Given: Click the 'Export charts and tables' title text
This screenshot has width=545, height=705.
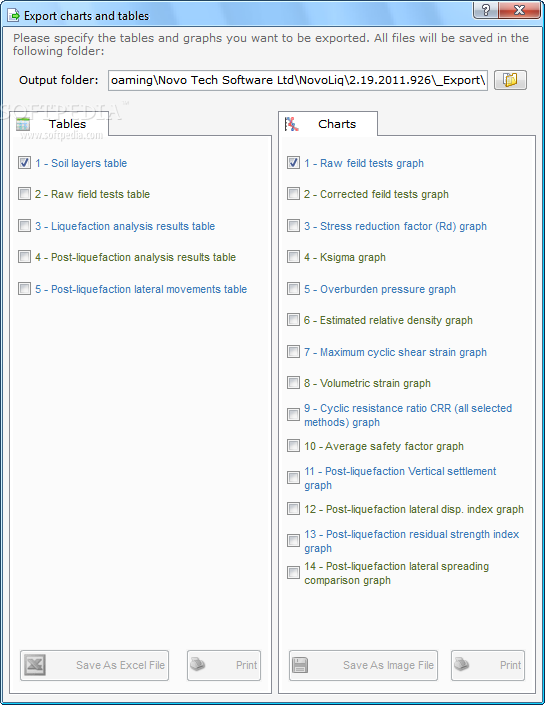Looking at the screenshot, I should coord(86,16).
